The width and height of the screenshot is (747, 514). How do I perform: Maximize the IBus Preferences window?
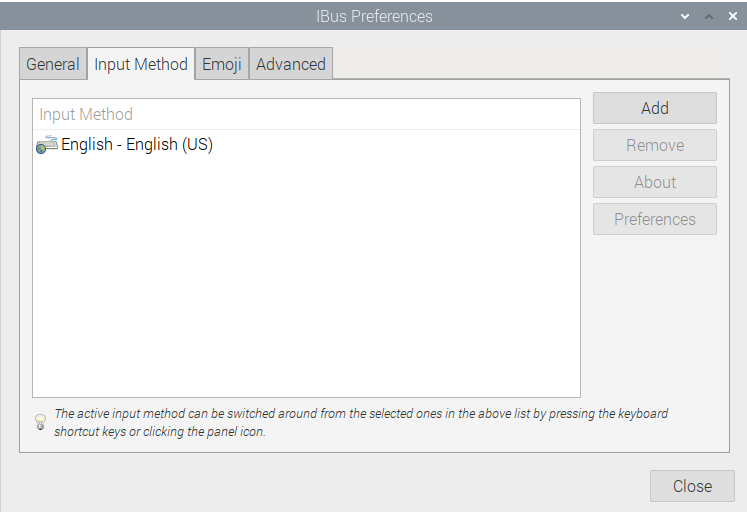pos(709,17)
